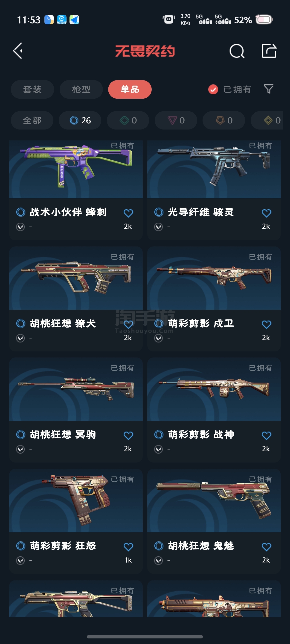This screenshot has width=290, height=644.
Task: Select the green rarity filter showing 0
Action: [x=128, y=120]
